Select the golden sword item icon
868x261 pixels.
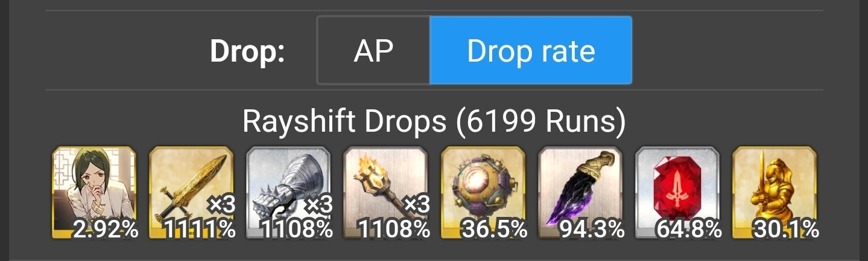tap(191, 193)
